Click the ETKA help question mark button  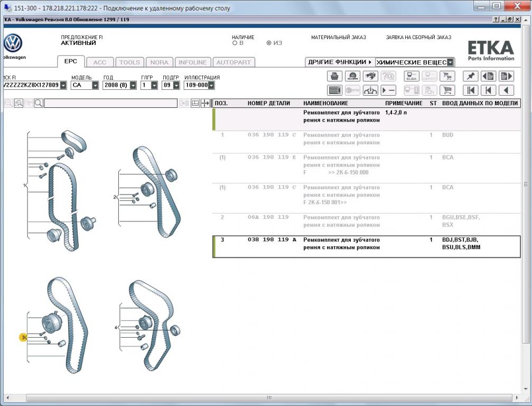pos(496,20)
